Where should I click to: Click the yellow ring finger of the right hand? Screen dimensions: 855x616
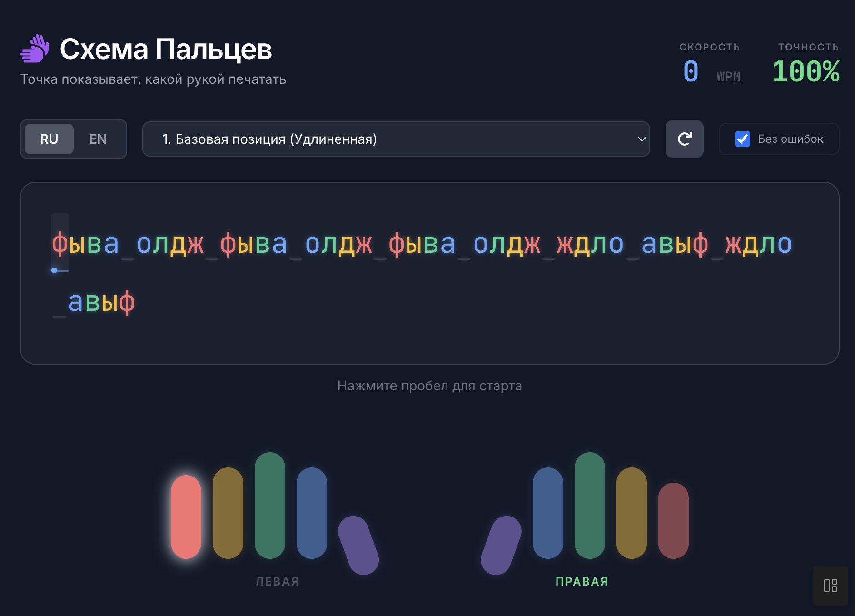pos(631,514)
